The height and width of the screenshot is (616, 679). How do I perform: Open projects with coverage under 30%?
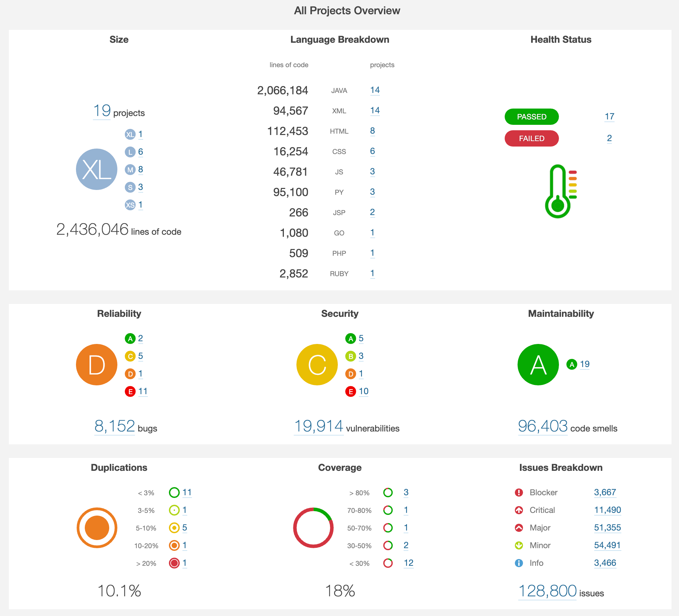pos(408,563)
